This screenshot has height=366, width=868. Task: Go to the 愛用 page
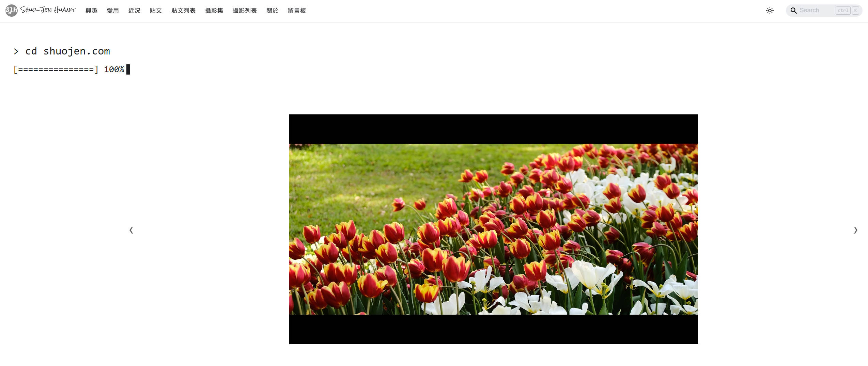tap(113, 11)
